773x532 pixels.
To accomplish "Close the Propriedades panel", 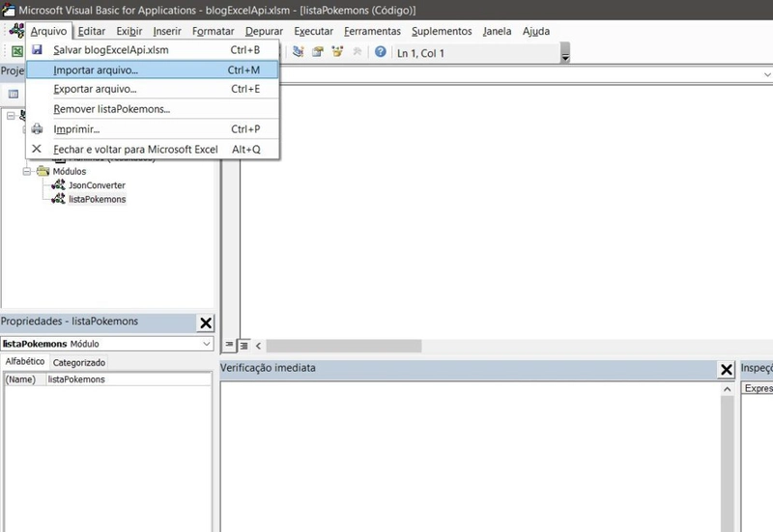I will pos(206,322).
